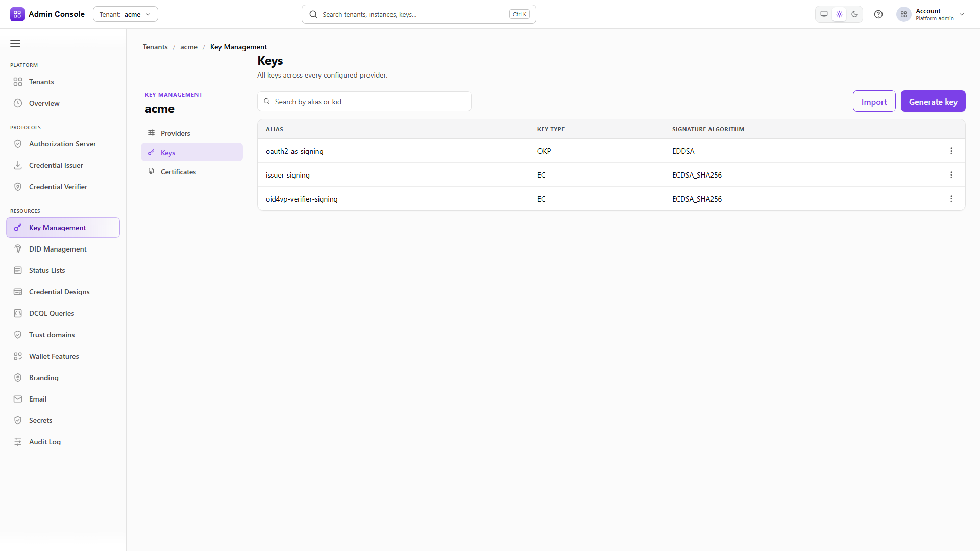980x551 pixels.
Task: Click the Authorization Server shield icon
Action: (x=18, y=144)
